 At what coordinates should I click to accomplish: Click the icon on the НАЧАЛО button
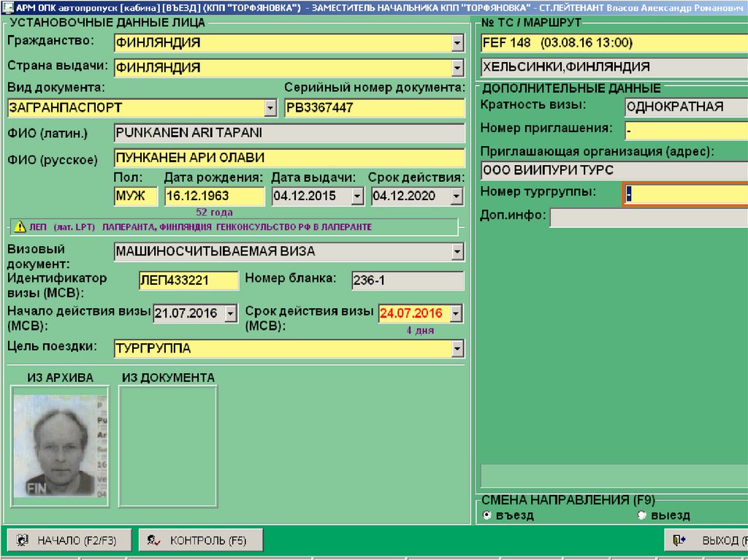point(23,540)
